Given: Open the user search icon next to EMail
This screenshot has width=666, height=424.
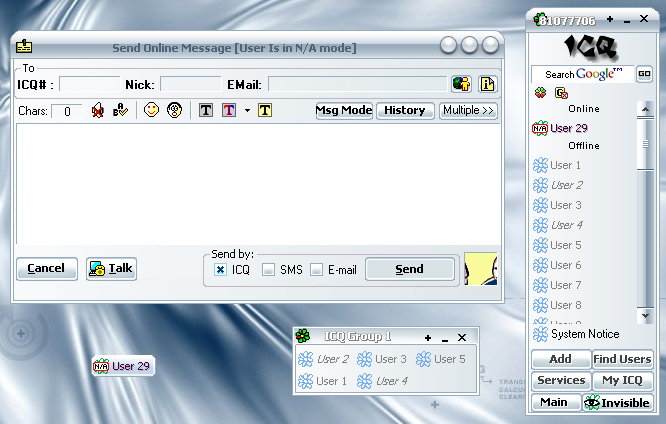Looking at the screenshot, I should pos(462,84).
